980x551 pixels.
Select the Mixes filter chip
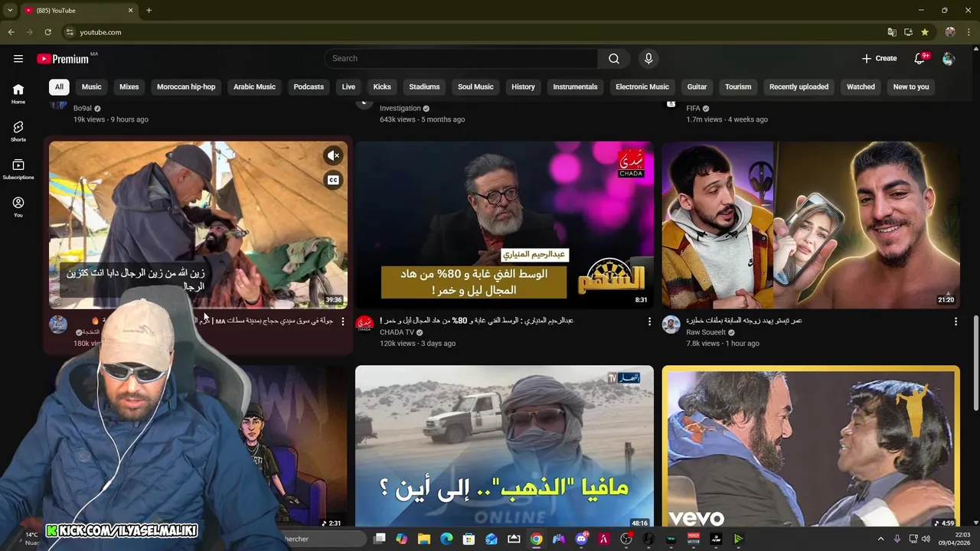tap(129, 86)
